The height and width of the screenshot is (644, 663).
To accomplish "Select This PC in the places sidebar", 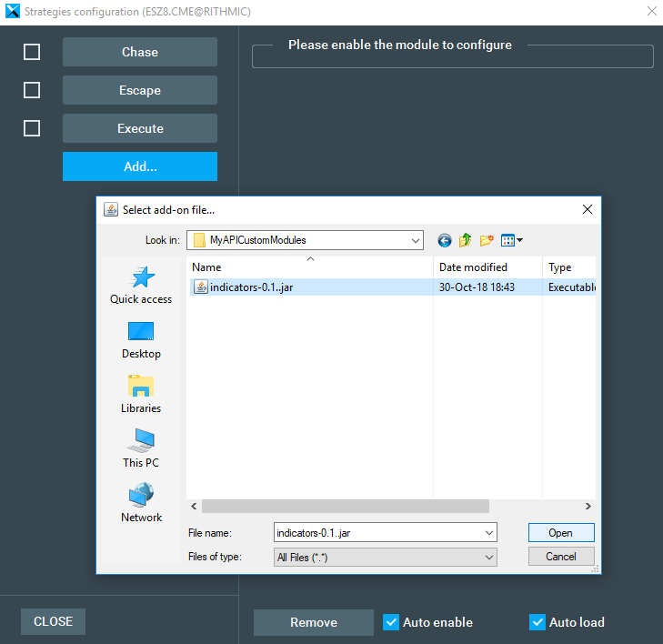I will [x=141, y=448].
